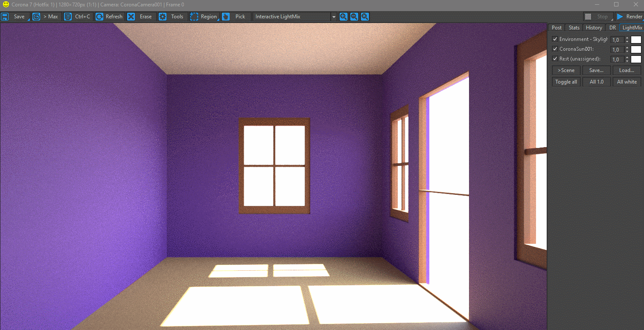Click the copy to Max spiral icon
Screen dimensions: 644x330
coord(36,17)
